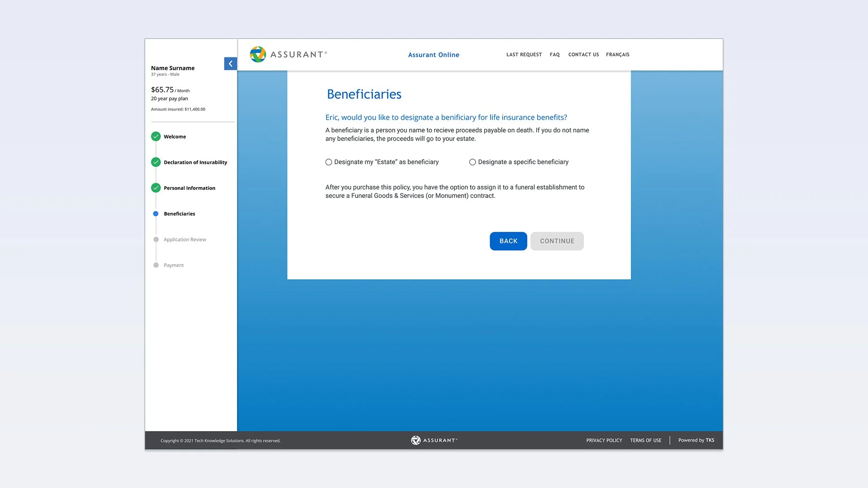Click white Assurant logo in footer
Viewport: 868px width, 488px height.
(434, 440)
